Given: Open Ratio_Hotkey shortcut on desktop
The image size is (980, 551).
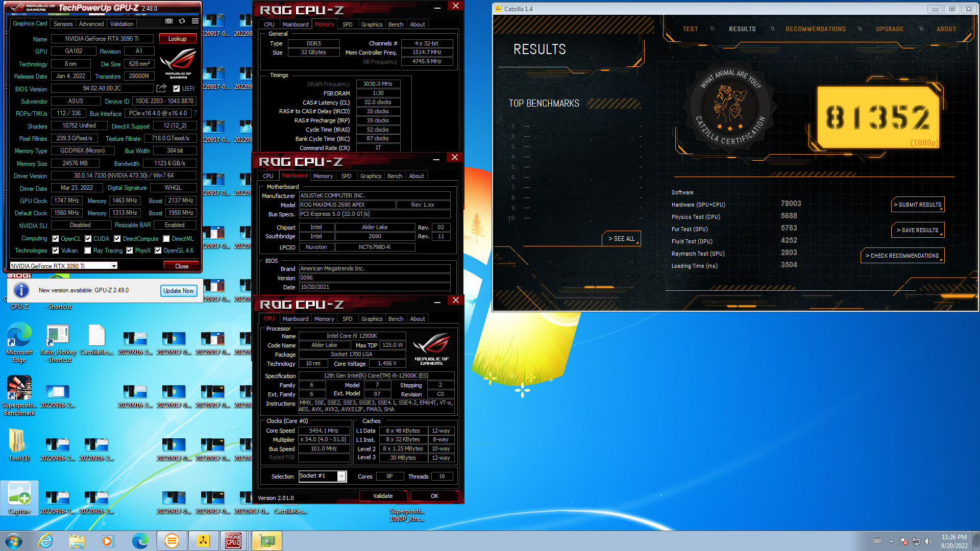Looking at the screenshot, I should (58, 342).
